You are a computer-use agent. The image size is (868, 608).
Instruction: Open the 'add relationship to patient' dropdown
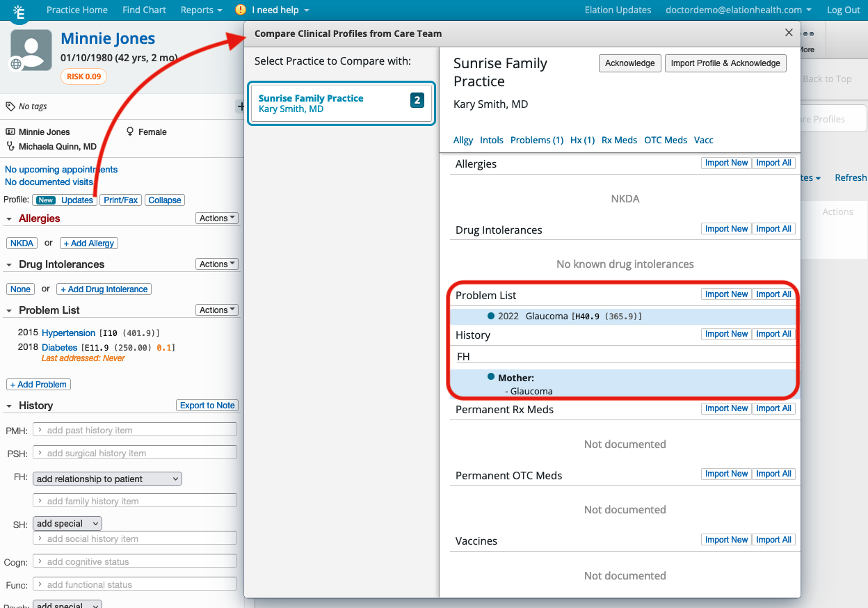coord(106,479)
